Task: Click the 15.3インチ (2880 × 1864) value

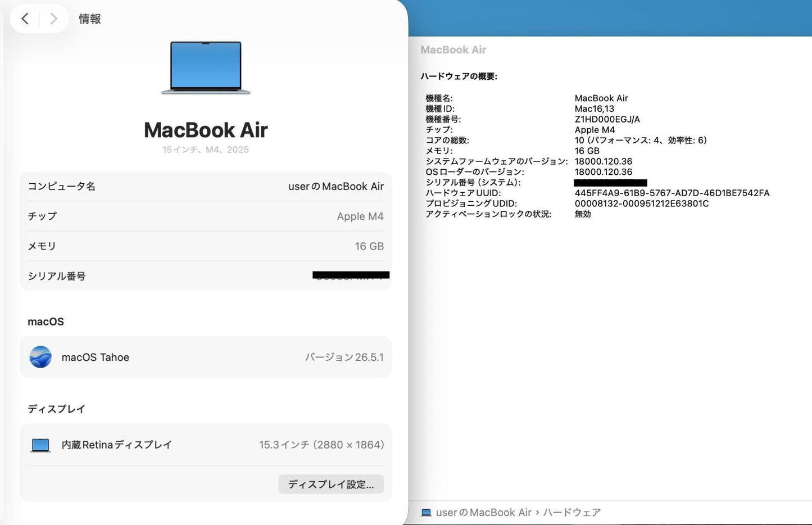Action: (x=321, y=445)
